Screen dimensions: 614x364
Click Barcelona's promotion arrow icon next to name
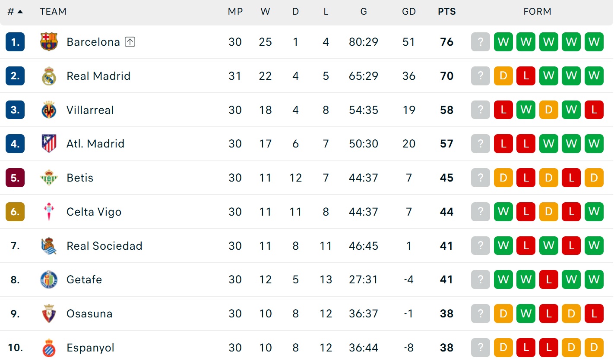[130, 42]
